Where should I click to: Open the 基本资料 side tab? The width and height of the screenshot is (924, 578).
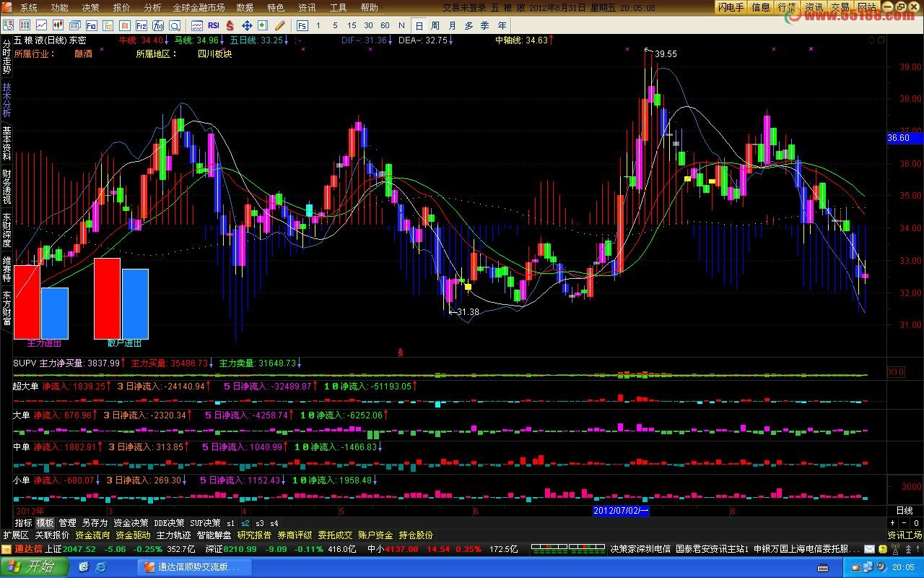tap(6, 144)
